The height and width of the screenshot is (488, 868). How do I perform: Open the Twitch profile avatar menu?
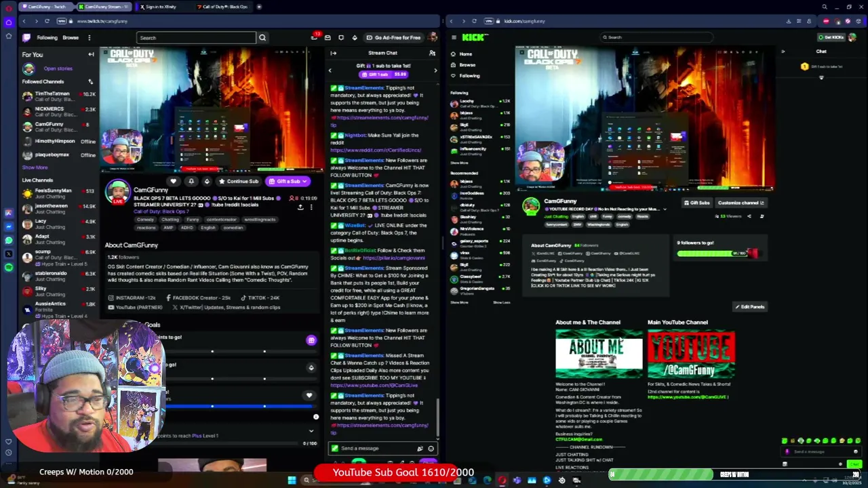pyautogui.click(x=433, y=37)
